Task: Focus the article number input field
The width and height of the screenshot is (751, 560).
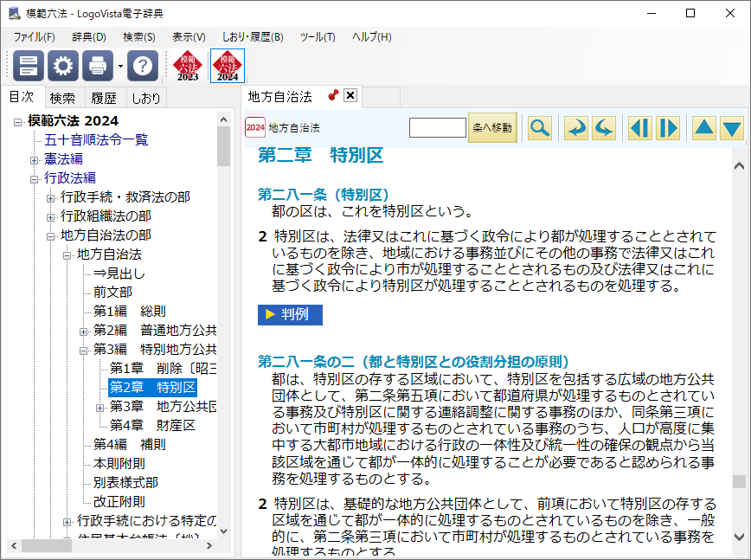Action: pos(438,127)
